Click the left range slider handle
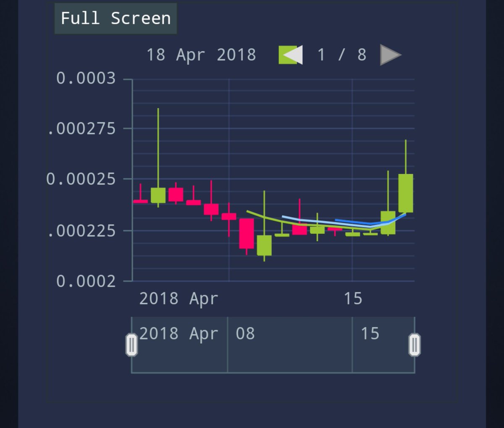 pyautogui.click(x=131, y=344)
